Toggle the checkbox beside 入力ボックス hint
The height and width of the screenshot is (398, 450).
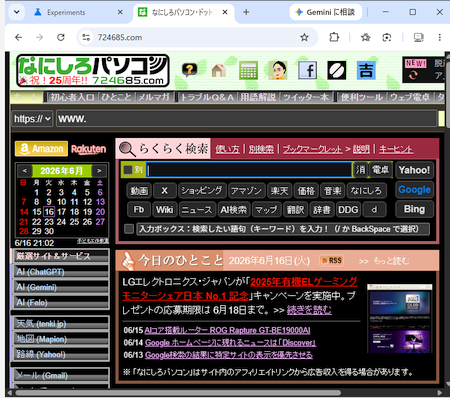pyautogui.click(x=129, y=229)
